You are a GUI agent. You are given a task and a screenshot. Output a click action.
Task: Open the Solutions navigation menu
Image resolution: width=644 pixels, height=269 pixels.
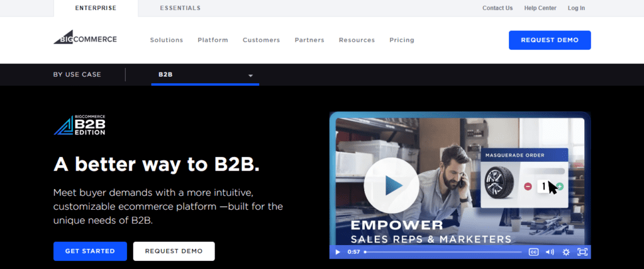coord(166,40)
